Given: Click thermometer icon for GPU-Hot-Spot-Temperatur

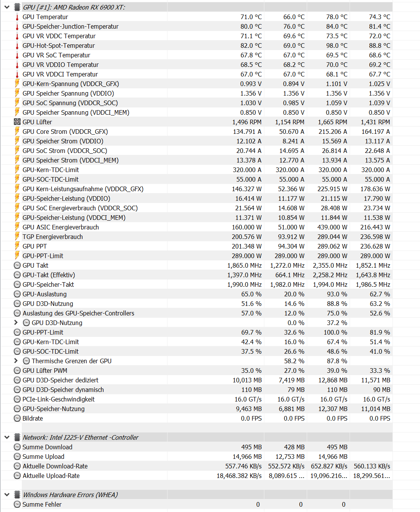Looking at the screenshot, I should pyautogui.click(x=17, y=46).
